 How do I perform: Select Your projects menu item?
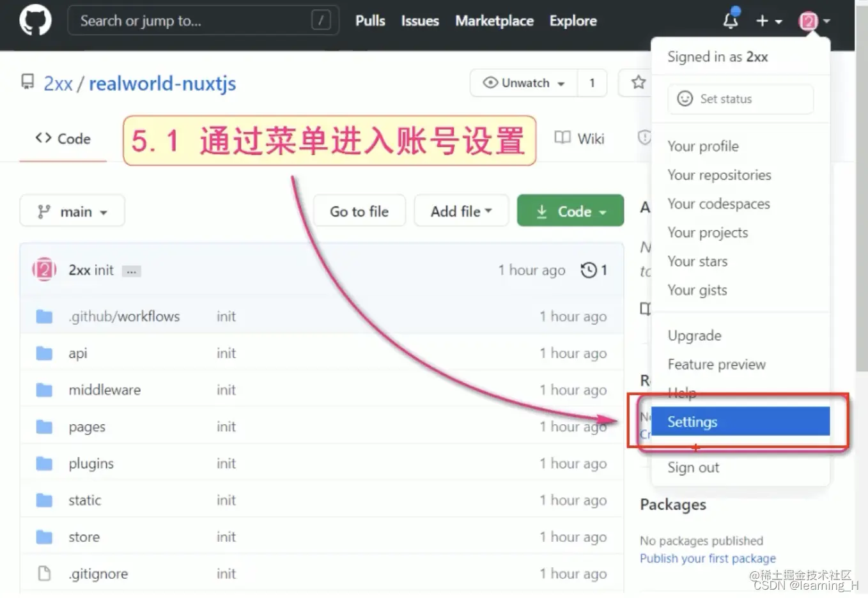[x=708, y=233]
